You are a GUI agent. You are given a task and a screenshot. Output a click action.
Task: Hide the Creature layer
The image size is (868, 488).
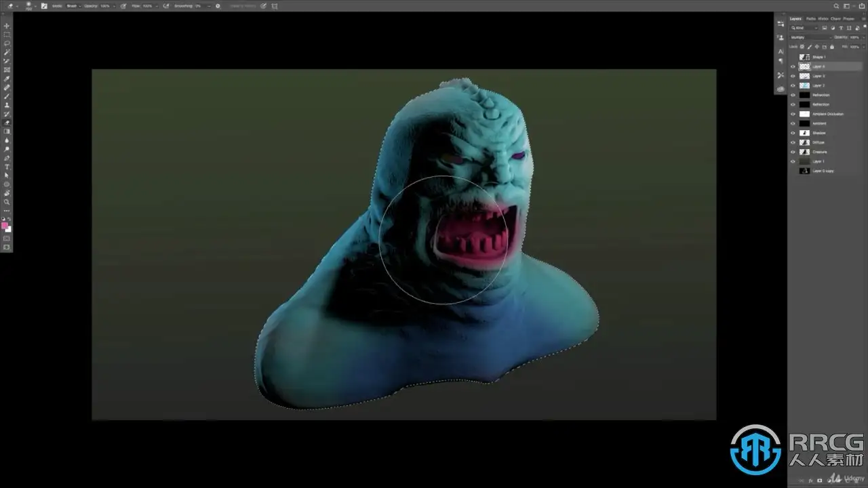pos(793,152)
